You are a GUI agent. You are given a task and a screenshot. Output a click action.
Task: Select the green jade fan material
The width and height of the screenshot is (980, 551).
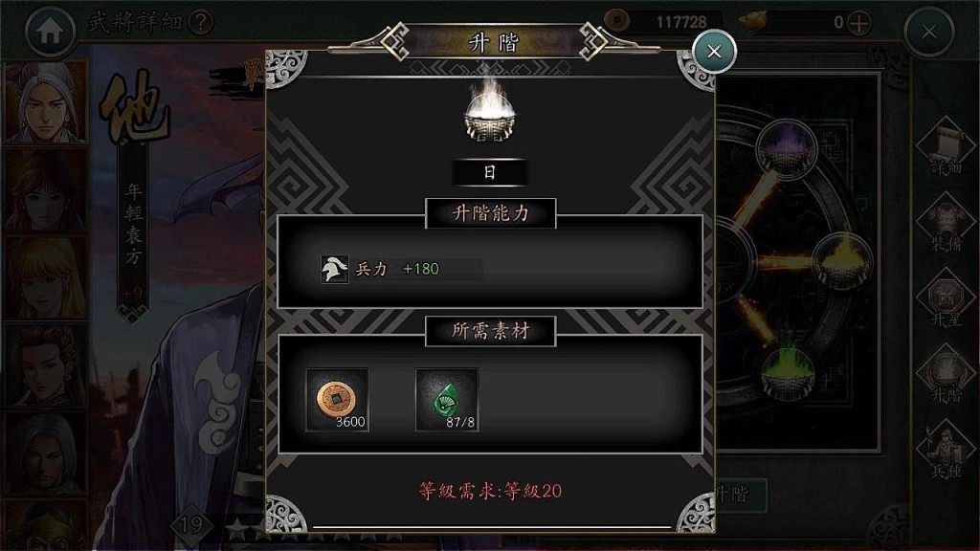click(447, 400)
